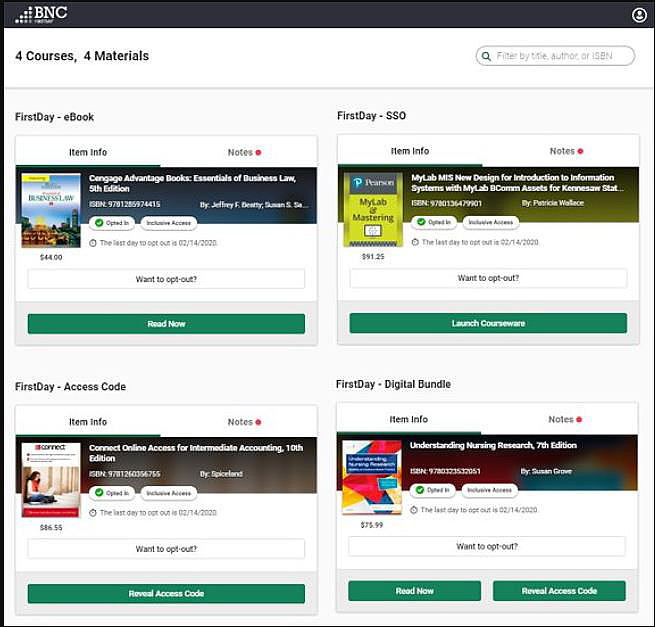The height and width of the screenshot is (627, 655).
Task: Click Reveal Access Code in Access Code card
Action: (x=166, y=594)
